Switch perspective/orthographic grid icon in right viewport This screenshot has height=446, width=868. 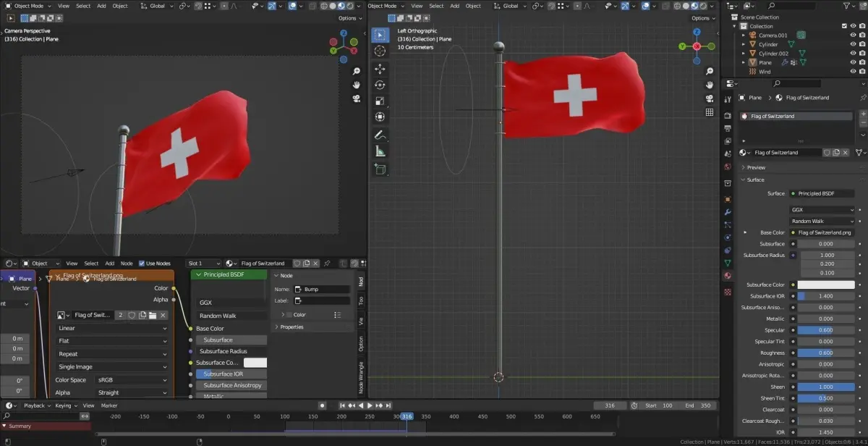tap(710, 112)
